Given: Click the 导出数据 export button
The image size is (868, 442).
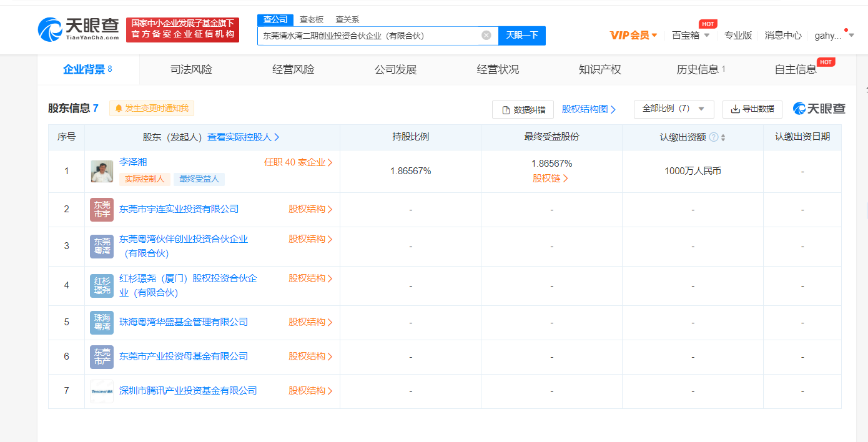Looking at the screenshot, I should 752,109.
